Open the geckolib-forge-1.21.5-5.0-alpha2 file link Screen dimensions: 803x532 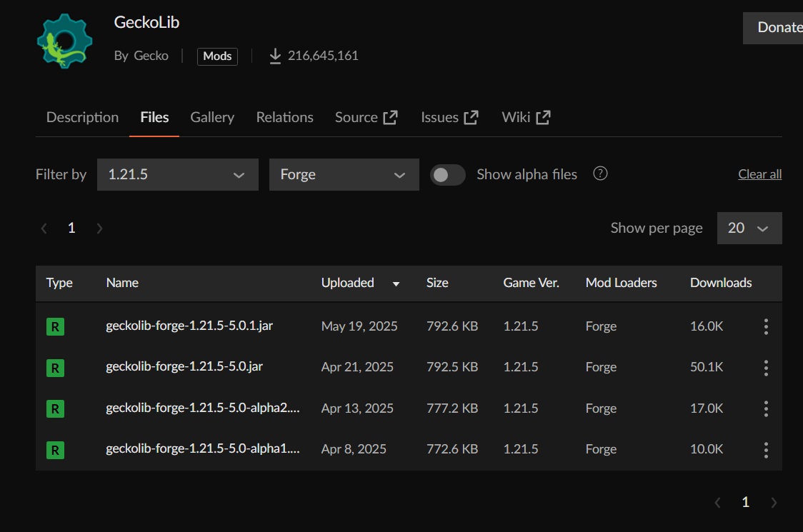[203, 408]
